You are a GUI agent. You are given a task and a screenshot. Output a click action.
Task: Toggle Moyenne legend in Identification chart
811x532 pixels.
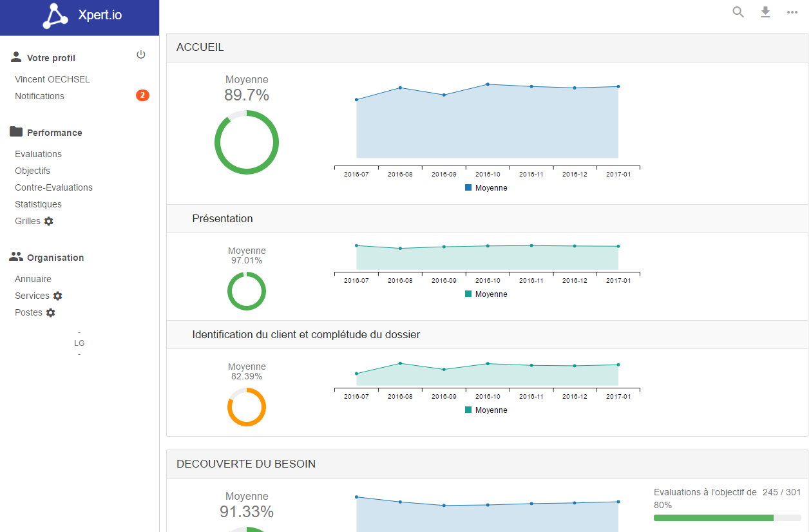pos(486,410)
